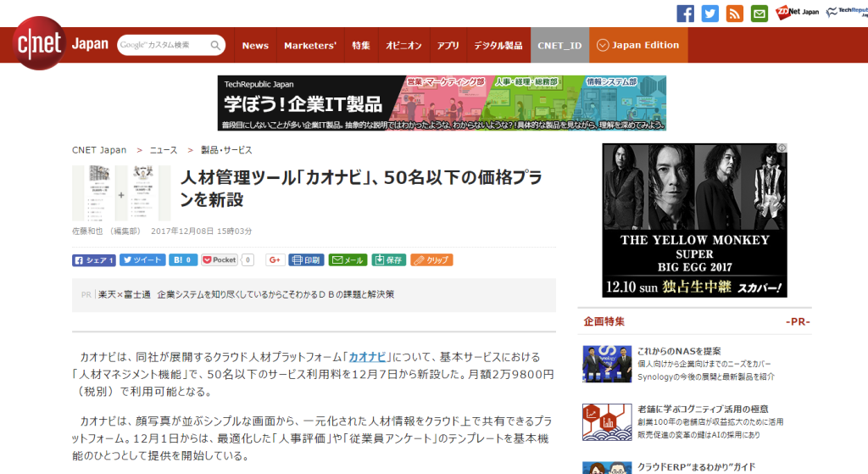
Task: Click the article headline 人材管理ツール「カオナビ」
Action: [361, 188]
